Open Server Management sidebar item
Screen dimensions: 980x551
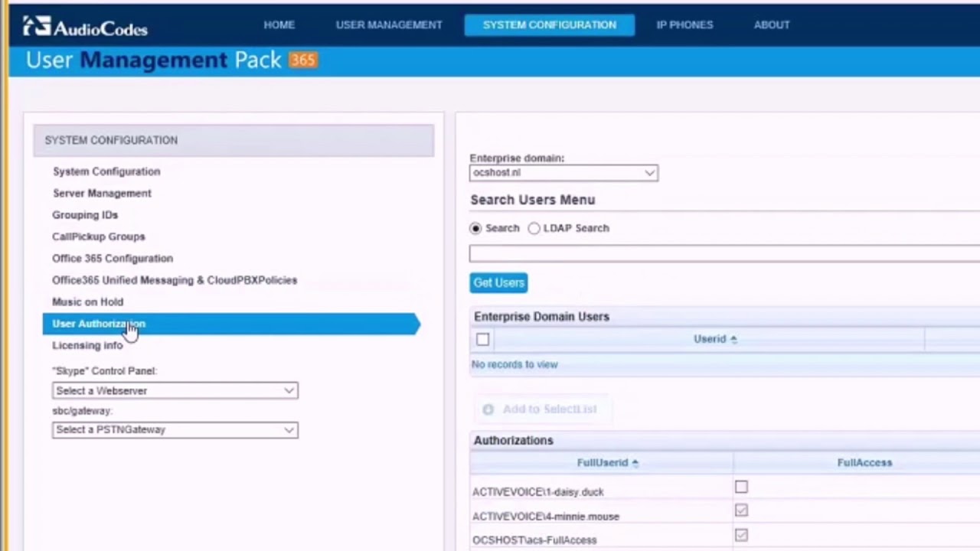point(102,193)
